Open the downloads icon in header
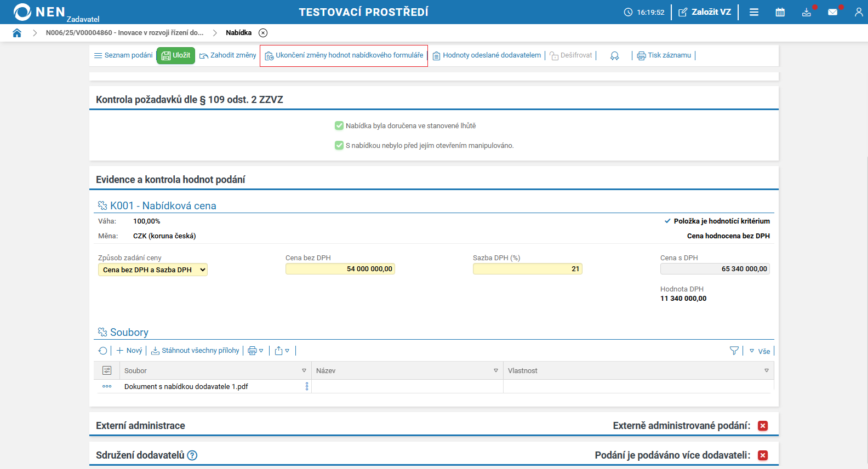This screenshot has width=868, height=469. [806, 12]
